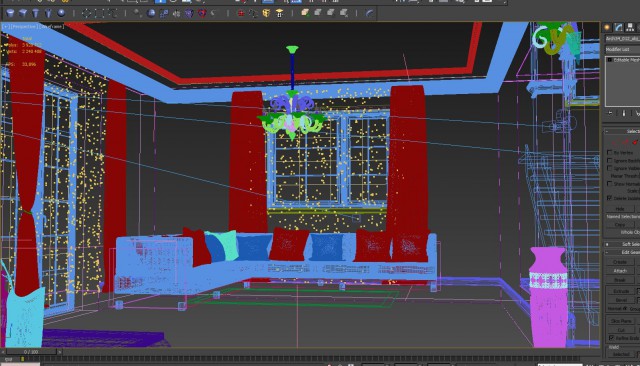Click the blue linked-squares toolbar icon
This screenshot has height=366, width=640.
[164, 13]
